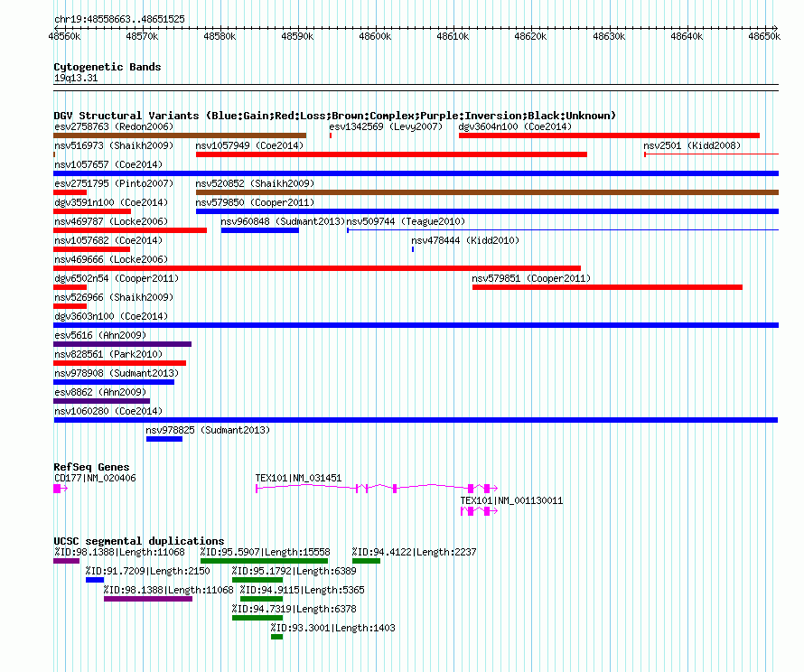Click the esv8862 (Ahn2009) label
The height and width of the screenshot is (672, 804).
pyautogui.click(x=100, y=392)
